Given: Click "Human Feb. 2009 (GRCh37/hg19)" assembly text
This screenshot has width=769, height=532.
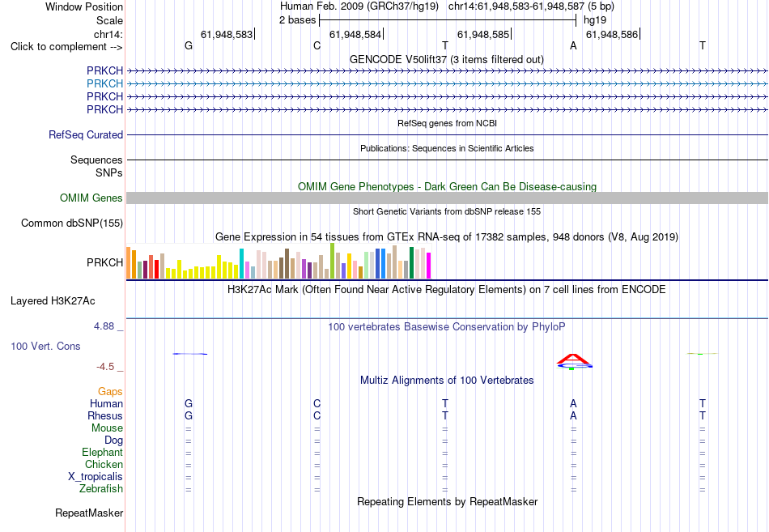Looking at the screenshot, I should click(360, 6).
